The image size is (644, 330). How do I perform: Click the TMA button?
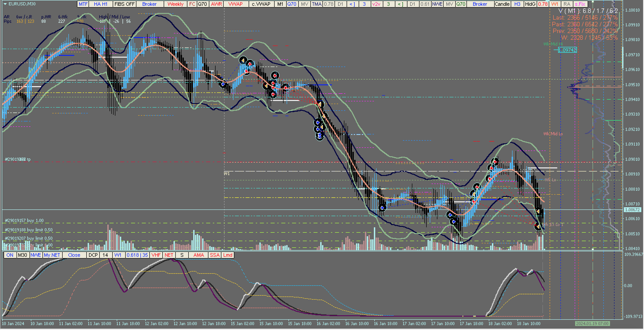[x=316, y=4]
